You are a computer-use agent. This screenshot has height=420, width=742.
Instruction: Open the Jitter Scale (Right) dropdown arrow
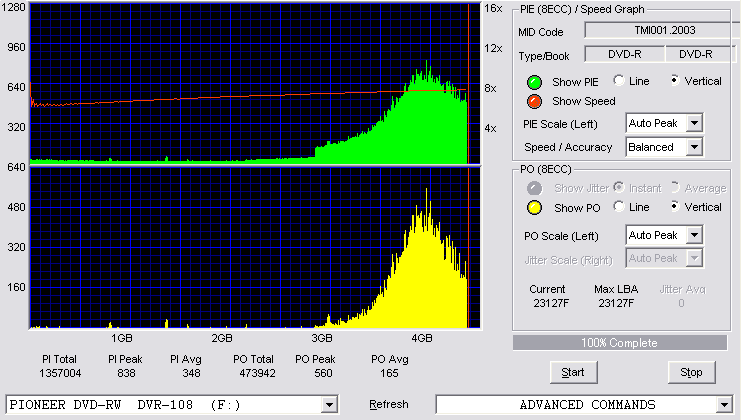click(694, 258)
